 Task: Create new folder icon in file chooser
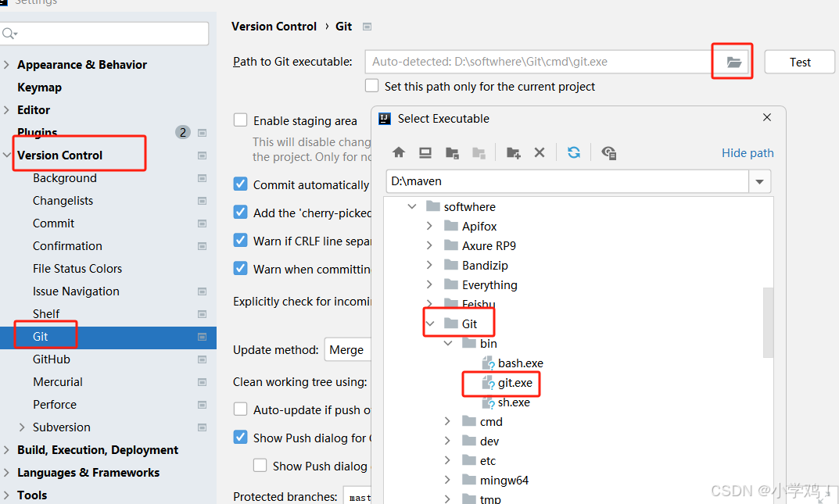pos(513,153)
